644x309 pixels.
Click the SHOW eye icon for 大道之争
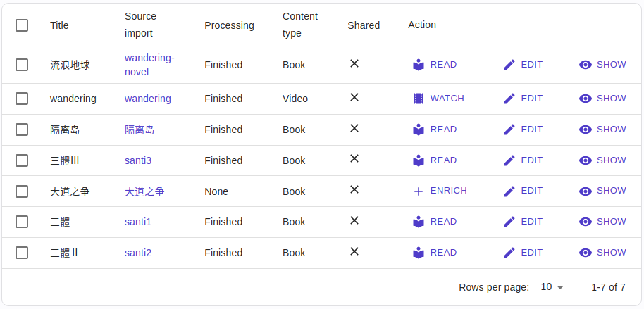coord(586,191)
